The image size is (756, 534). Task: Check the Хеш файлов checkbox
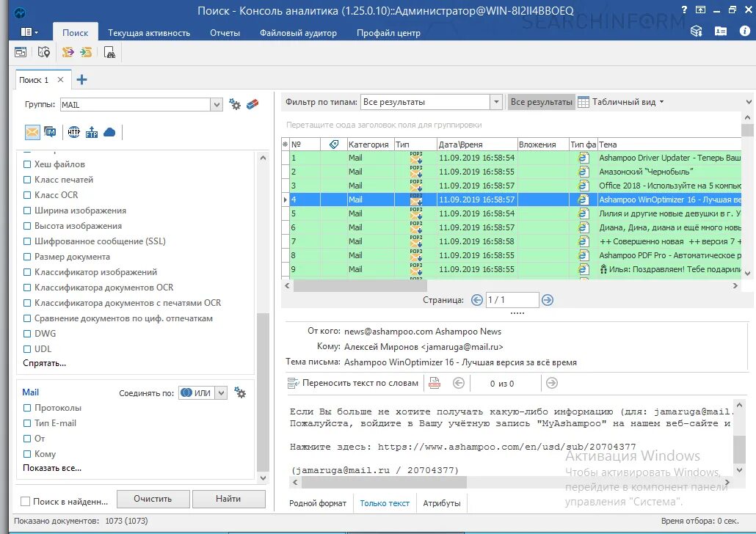27,164
